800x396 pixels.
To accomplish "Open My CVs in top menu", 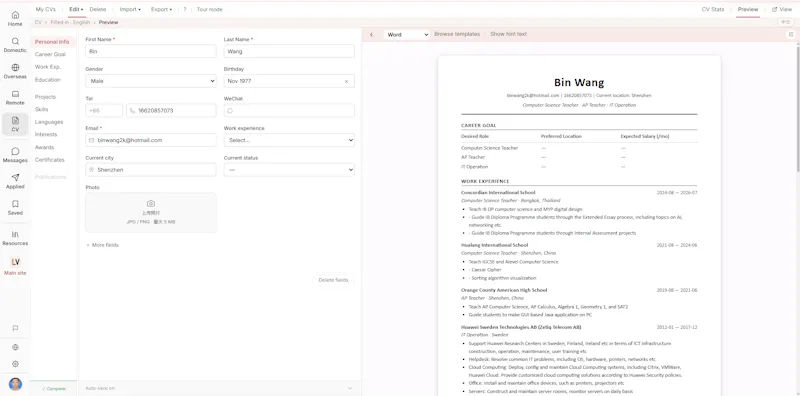I will pyautogui.click(x=45, y=9).
